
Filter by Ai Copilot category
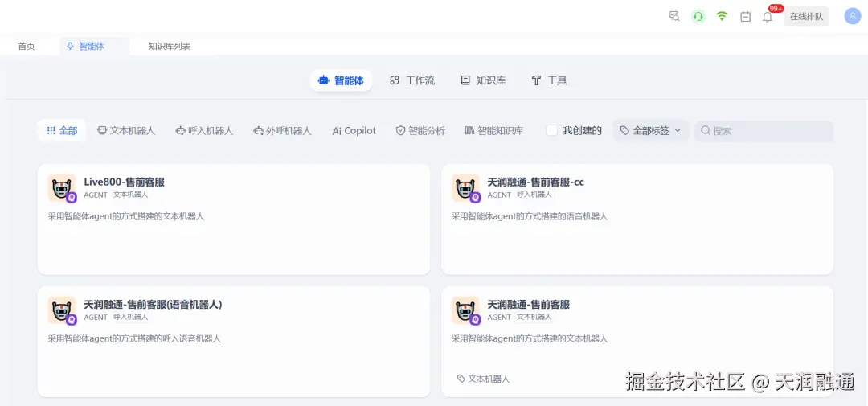pyautogui.click(x=354, y=131)
